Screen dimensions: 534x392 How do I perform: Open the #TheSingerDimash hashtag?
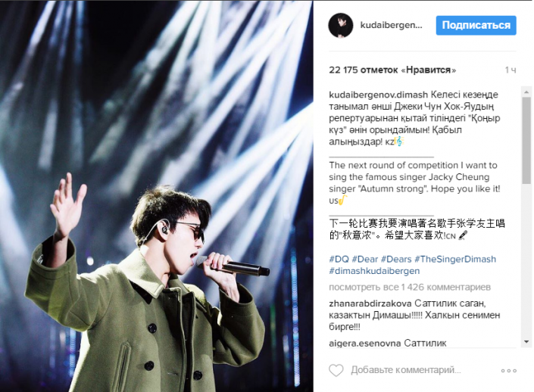pos(455,259)
